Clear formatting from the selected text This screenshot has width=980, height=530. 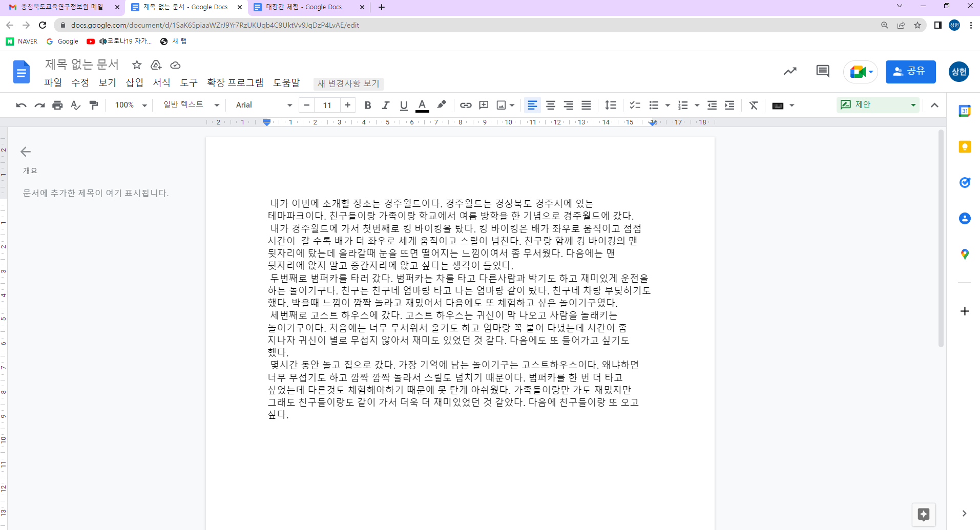pos(754,105)
